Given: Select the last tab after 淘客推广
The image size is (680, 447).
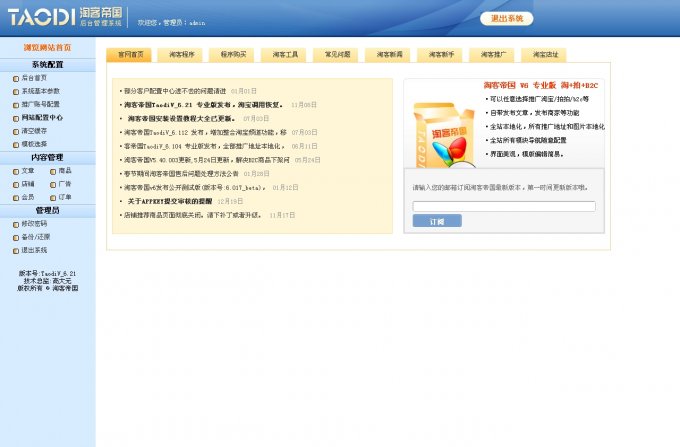Looking at the screenshot, I should 545,55.
